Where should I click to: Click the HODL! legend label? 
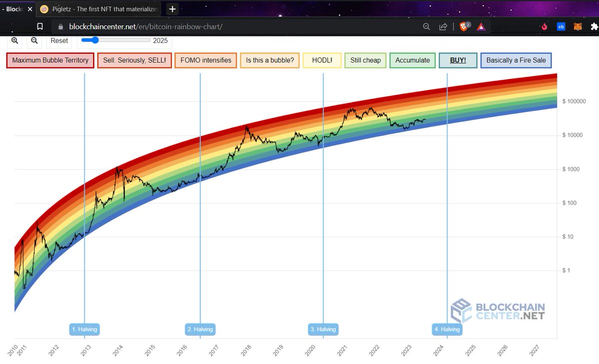click(x=321, y=60)
